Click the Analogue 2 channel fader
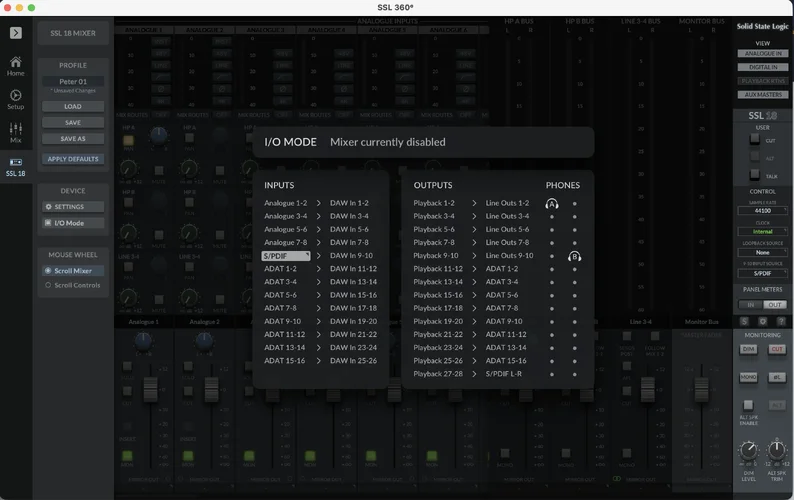This screenshot has width=794, height=500. (x=211, y=389)
